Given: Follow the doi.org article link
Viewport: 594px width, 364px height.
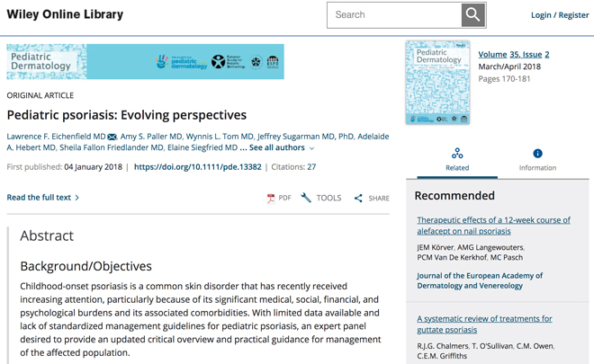Looking at the screenshot, I should (x=198, y=167).
